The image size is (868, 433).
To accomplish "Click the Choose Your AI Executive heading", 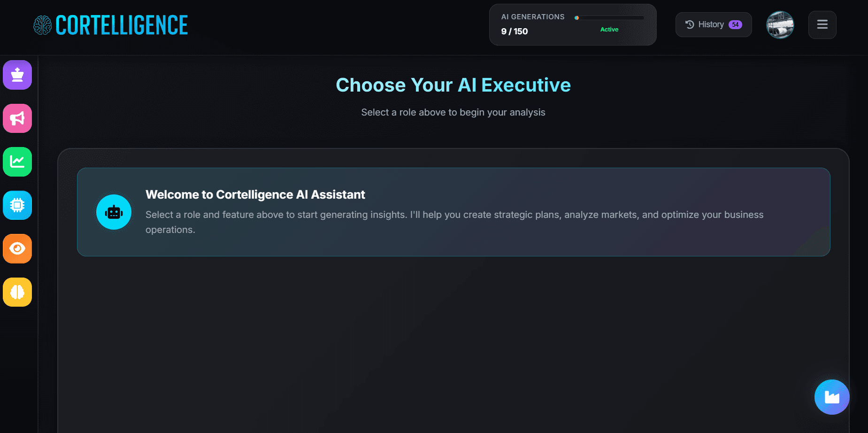I will pos(453,85).
